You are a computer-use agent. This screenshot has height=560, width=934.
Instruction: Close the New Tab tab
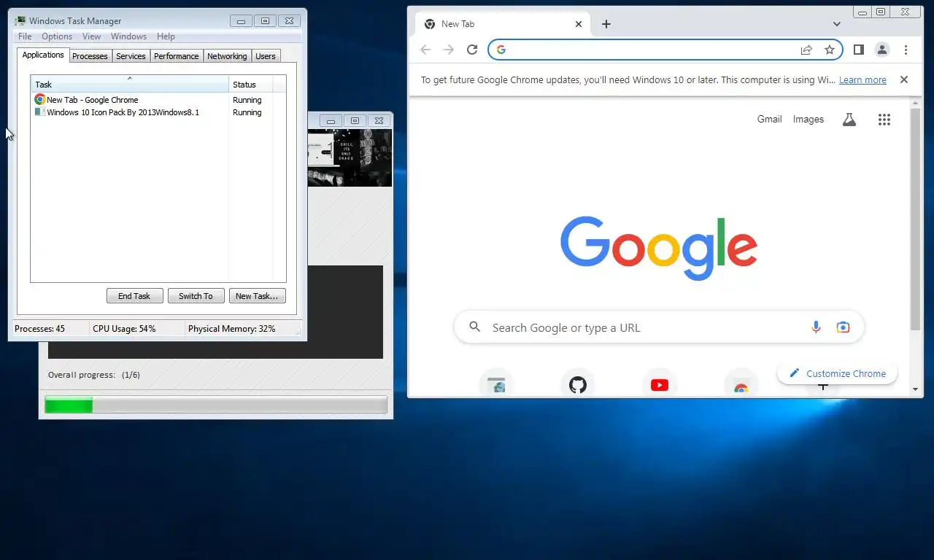point(579,24)
